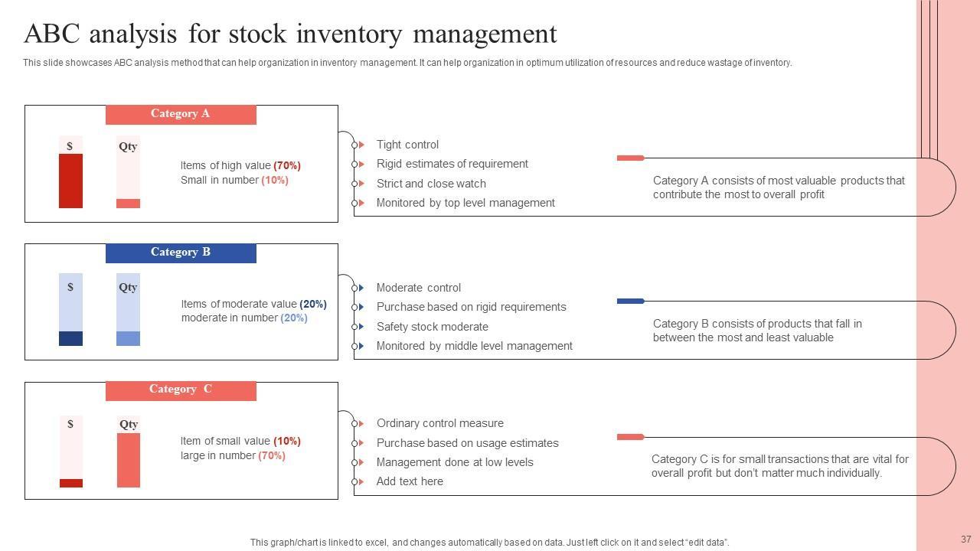Click the blue accent marker above Category B description
Viewport: 980px width, 551px height.
[x=630, y=302]
